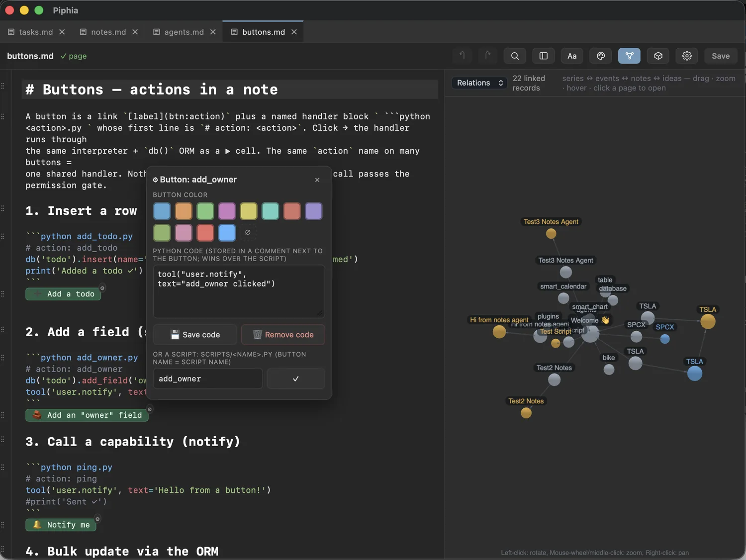This screenshot has width=746, height=560.
Task: Click the redo arrow in the toolbar
Action: 487,56
